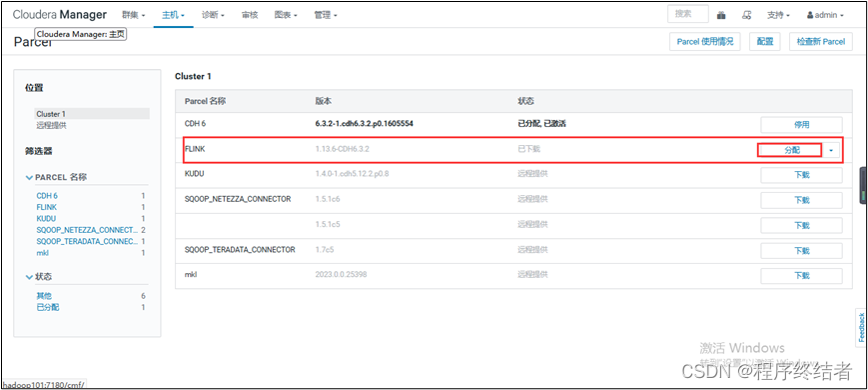Select 远程提供 in the 位置 list
The width and height of the screenshot is (868, 390).
click(x=52, y=125)
